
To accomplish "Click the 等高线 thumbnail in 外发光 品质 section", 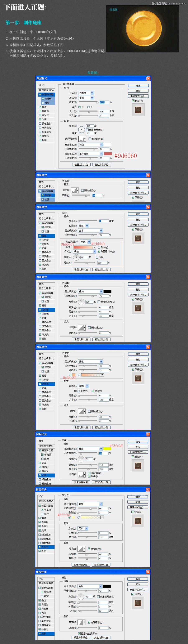I will pyautogui.click(x=80, y=549).
